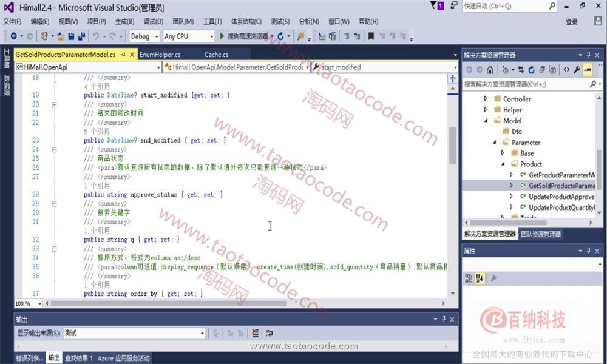Image resolution: width=607 pixels, height=364 pixels.
Task: Toggle word wrap in the Output panel
Action: click(269, 333)
